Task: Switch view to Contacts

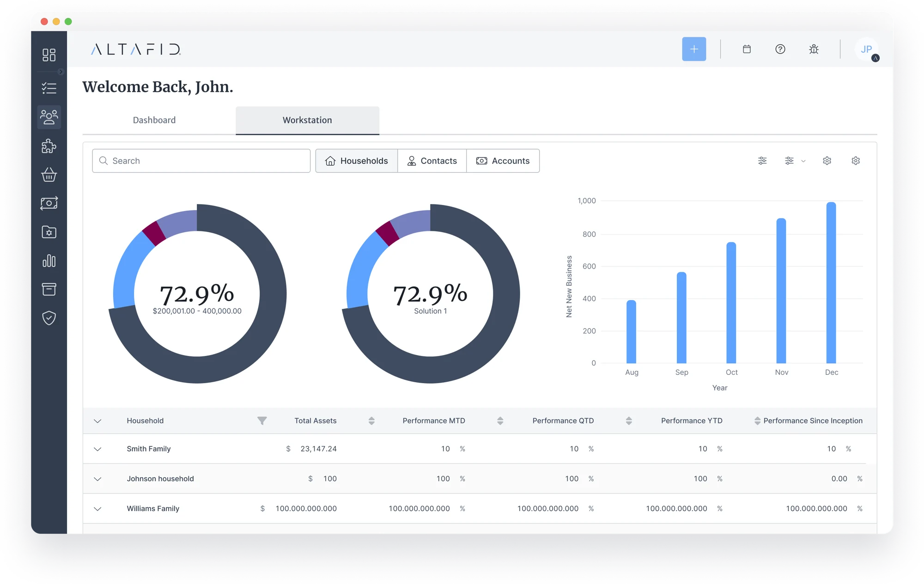Action: coord(432,161)
